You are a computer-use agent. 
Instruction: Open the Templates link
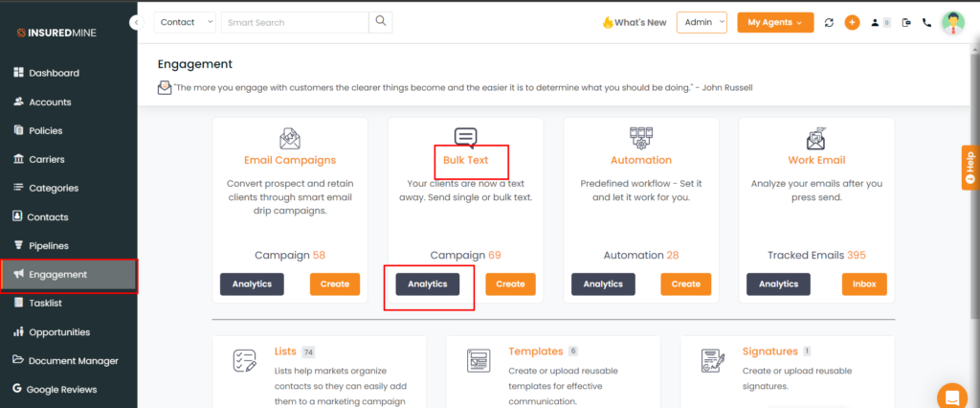click(x=536, y=351)
